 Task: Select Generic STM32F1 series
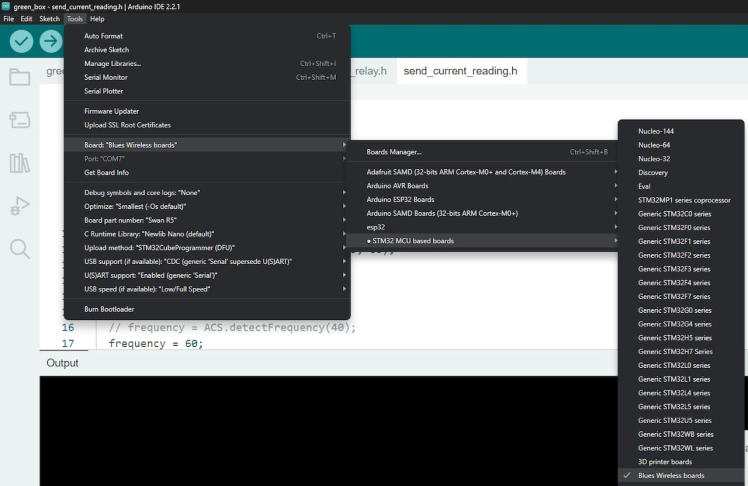coord(681,241)
